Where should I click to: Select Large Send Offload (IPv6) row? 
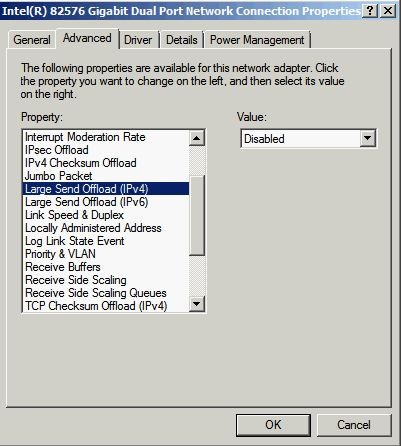(106, 202)
